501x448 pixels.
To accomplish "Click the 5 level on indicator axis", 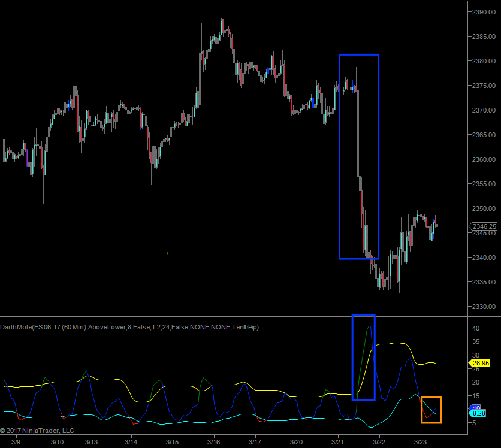I will coord(473,423).
